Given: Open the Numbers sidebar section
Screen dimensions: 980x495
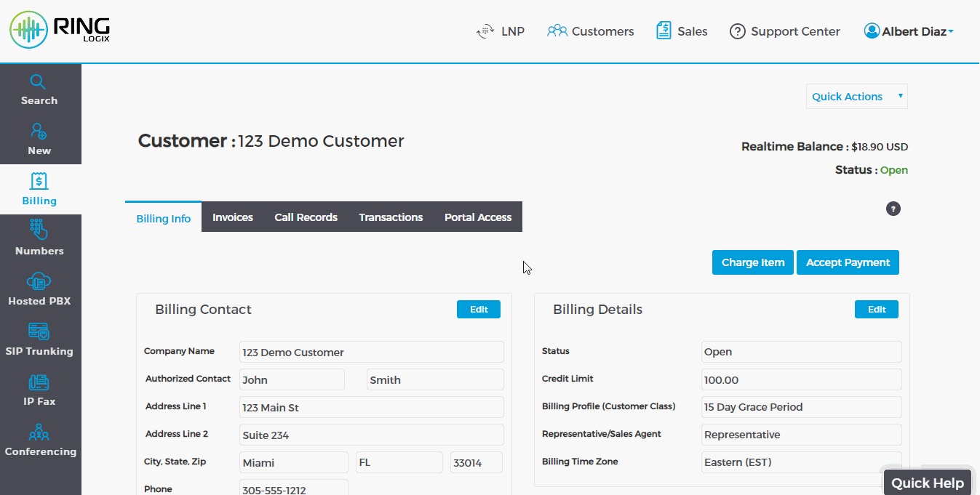Looking at the screenshot, I should (39, 239).
